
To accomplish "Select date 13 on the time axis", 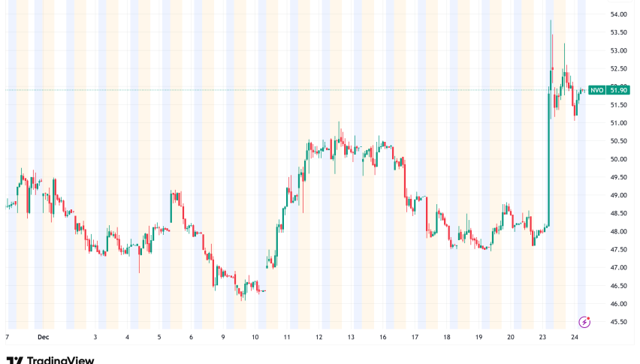I will point(351,338).
